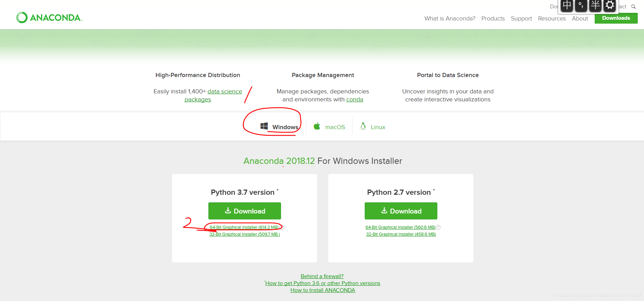Open 32-Bit Graphical Installer (458.6 MB) link
This screenshot has height=301, width=644.
401,234
